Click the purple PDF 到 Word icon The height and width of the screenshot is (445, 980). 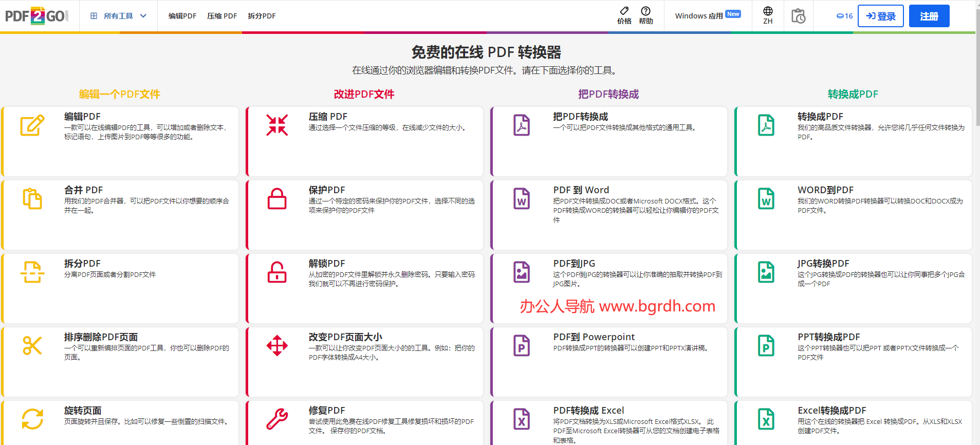coord(522,199)
